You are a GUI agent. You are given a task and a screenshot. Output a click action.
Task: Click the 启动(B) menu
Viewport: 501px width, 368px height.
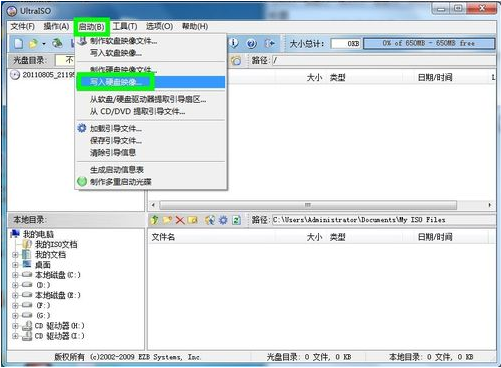click(x=91, y=27)
